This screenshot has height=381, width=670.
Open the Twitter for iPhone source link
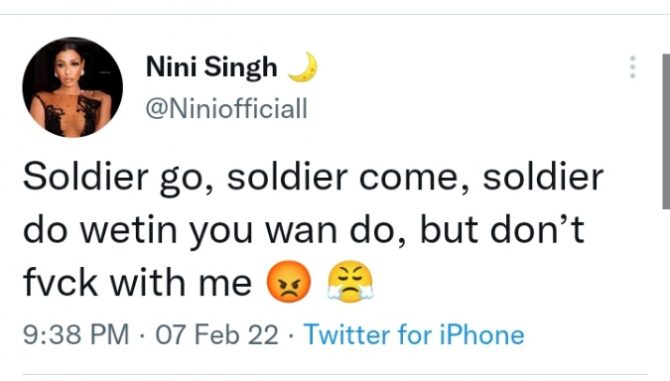tap(414, 334)
